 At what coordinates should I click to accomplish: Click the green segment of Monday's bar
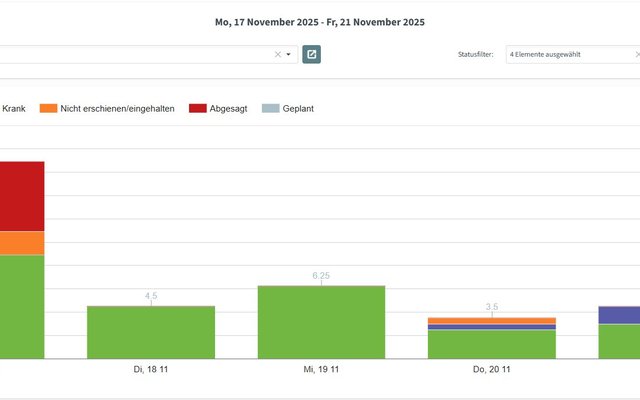point(22,307)
